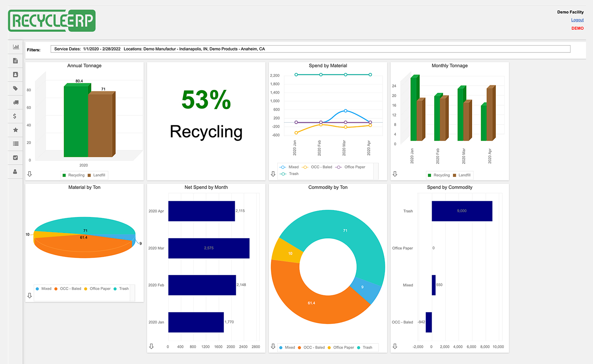Toggle Mixed in Commodity by Ton legend
Screen dimensions: 593x364
287,347
